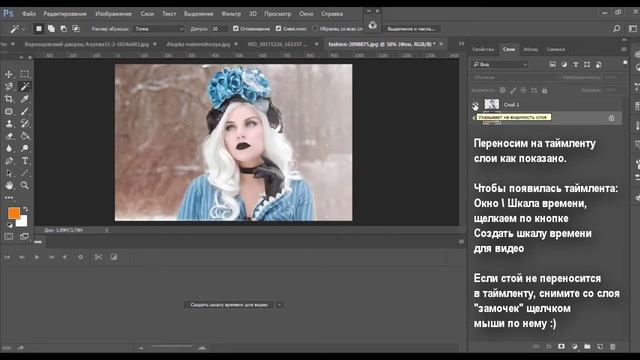Show hidden document tabs double-chevron
The height and width of the screenshot is (360, 640).
[x=461, y=44]
